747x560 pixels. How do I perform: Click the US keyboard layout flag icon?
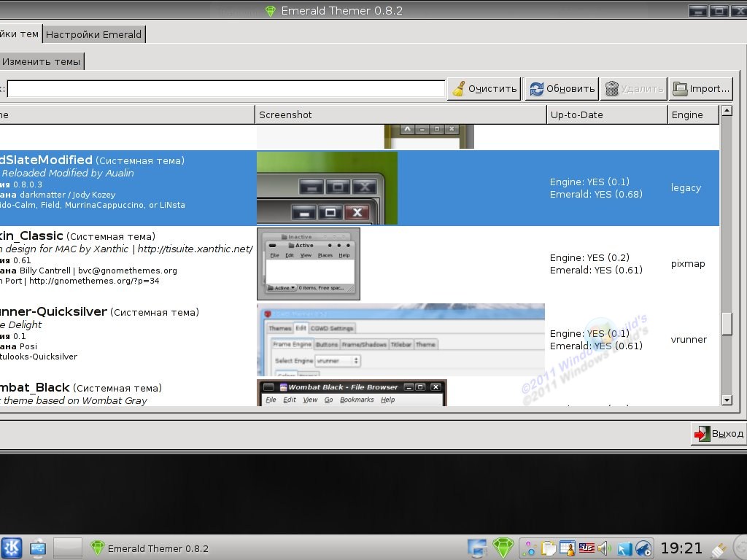pos(587,548)
